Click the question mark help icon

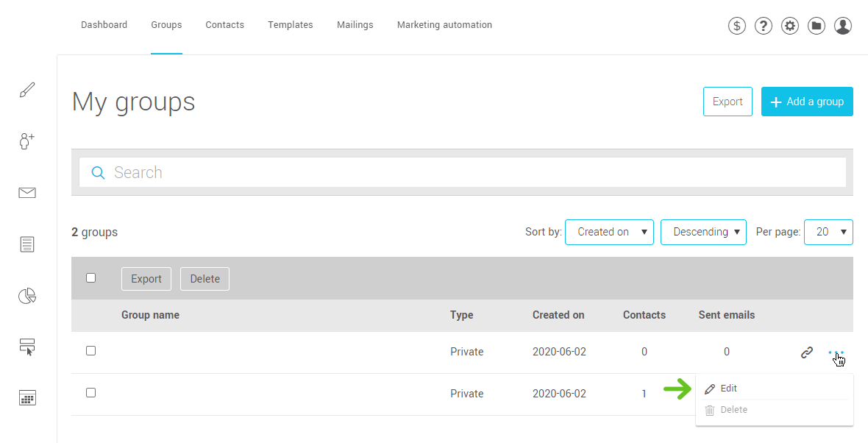point(764,26)
